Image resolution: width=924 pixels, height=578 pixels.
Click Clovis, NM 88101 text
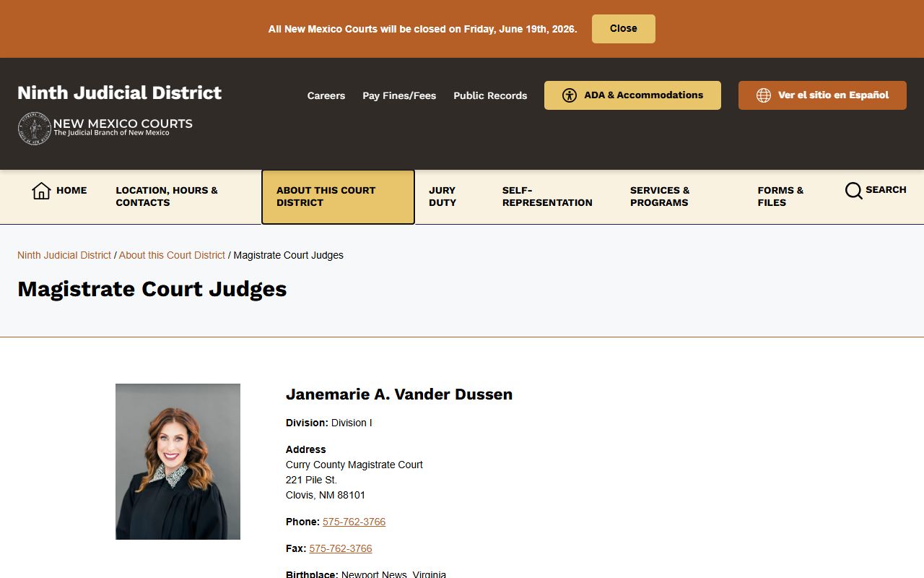326,495
